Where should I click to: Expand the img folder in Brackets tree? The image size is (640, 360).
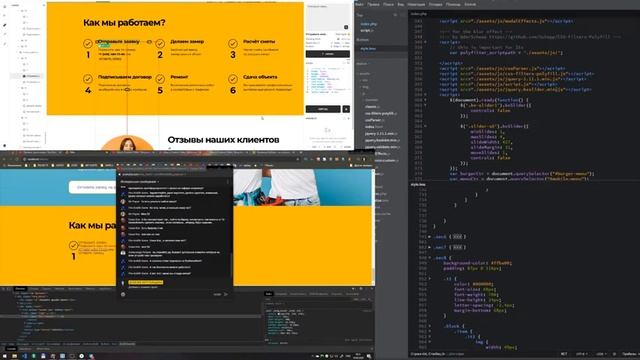click(364, 87)
